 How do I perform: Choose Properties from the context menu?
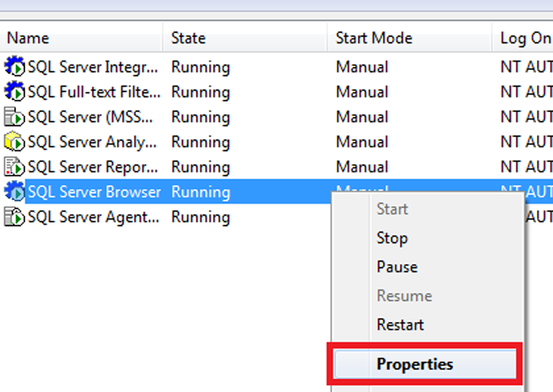point(414,364)
